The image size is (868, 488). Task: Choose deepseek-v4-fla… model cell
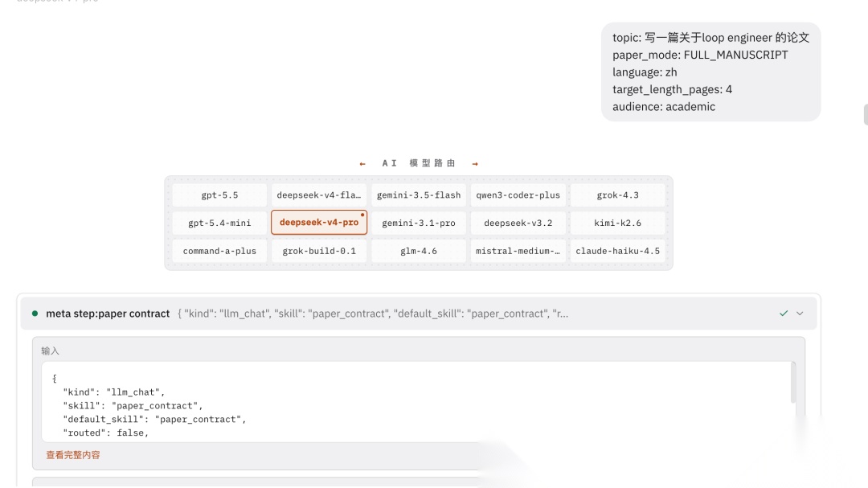(x=319, y=195)
